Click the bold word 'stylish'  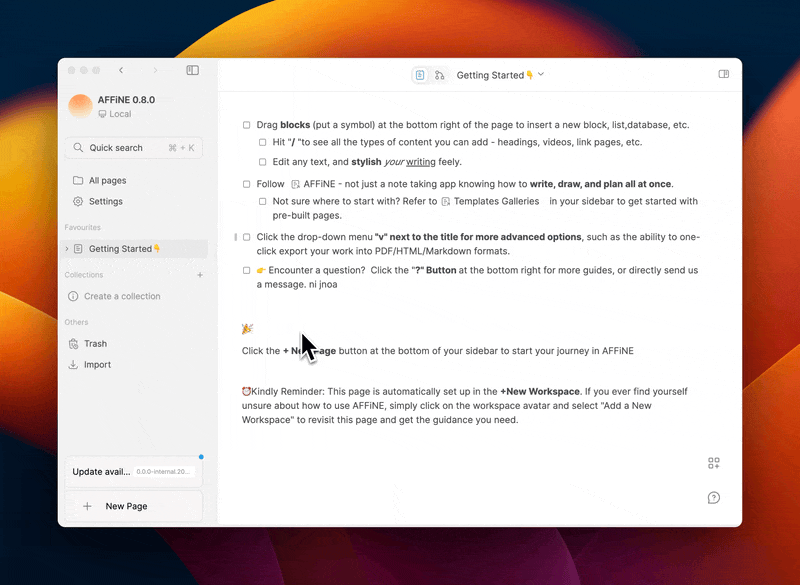tap(366, 162)
